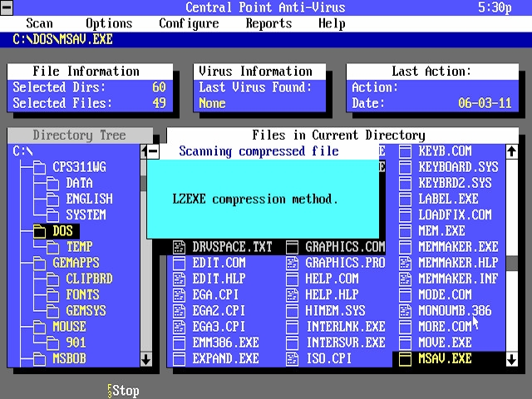Select the SYSTEM folder icon
The height and width of the screenshot is (399, 532).
pyautogui.click(x=53, y=215)
